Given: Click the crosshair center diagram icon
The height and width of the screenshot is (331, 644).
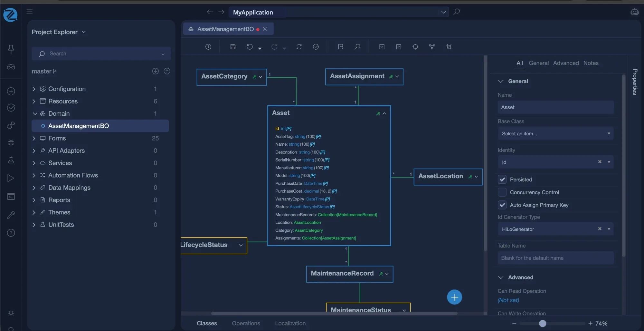Looking at the screenshot, I should 415,47.
